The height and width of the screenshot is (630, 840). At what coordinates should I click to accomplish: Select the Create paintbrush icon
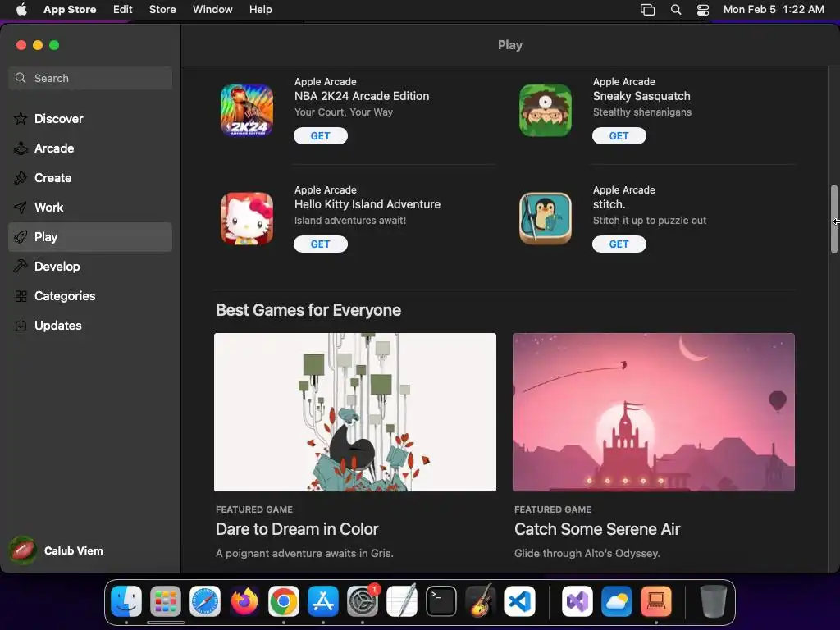(21, 177)
